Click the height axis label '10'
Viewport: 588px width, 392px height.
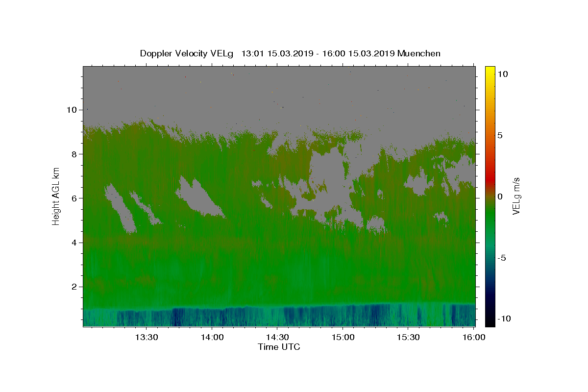73,110
